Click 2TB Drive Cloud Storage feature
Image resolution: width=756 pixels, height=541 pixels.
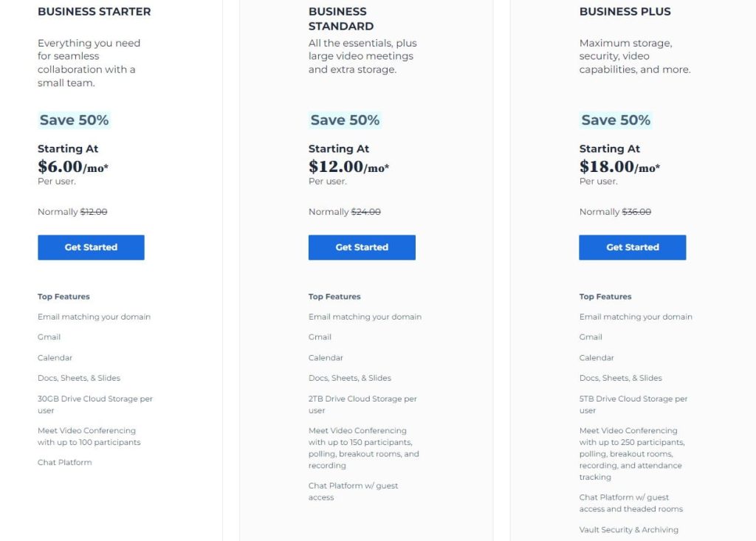click(x=362, y=404)
